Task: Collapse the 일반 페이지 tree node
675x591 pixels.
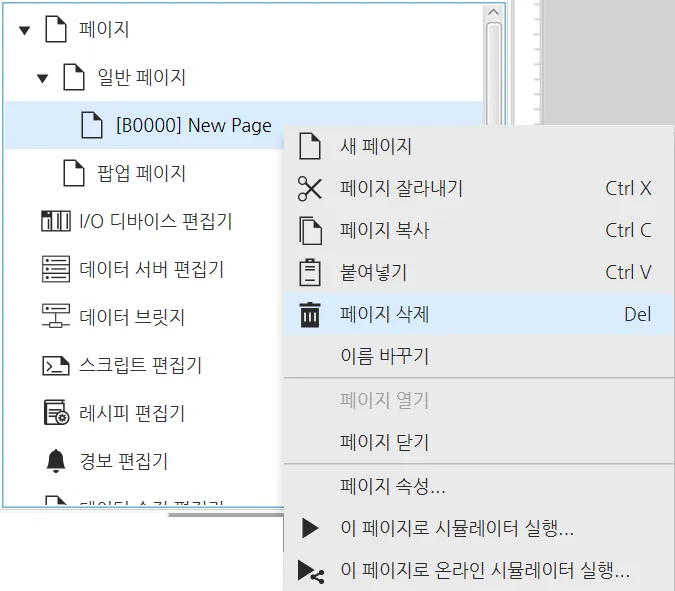Action: [x=42, y=78]
